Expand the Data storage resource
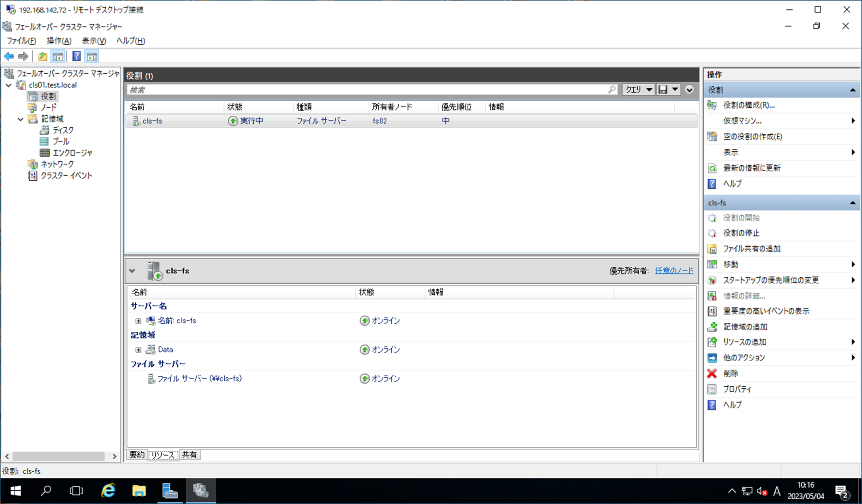Screen dimensions: 862x504 (x=138, y=350)
